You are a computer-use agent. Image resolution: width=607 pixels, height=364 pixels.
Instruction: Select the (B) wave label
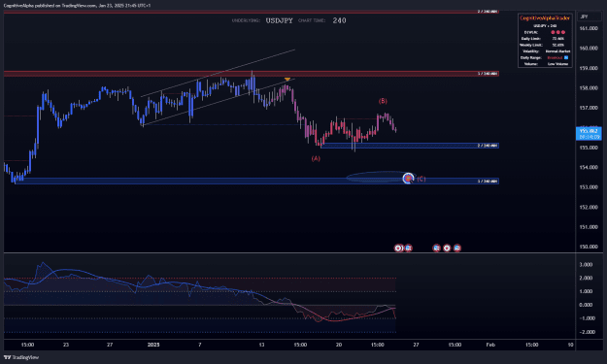(x=383, y=101)
